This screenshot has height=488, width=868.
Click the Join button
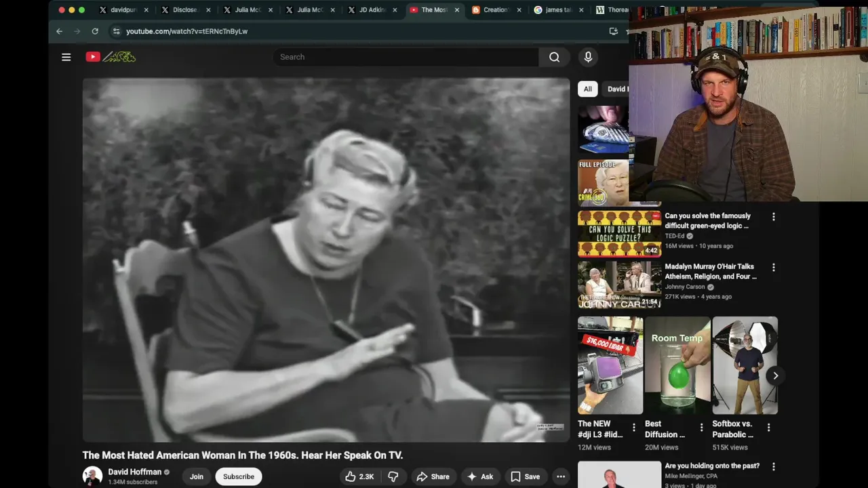tap(197, 476)
